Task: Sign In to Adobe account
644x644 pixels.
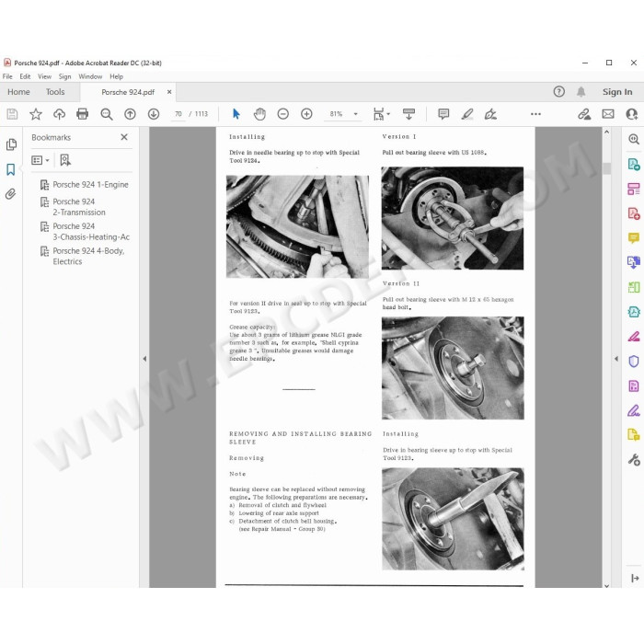Action: coord(617,92)
